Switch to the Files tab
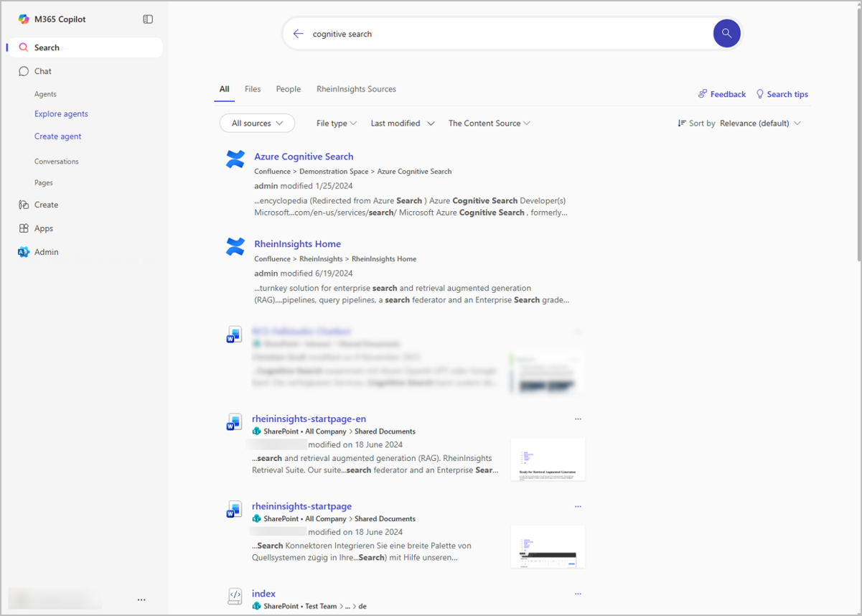 pos(253,89)
